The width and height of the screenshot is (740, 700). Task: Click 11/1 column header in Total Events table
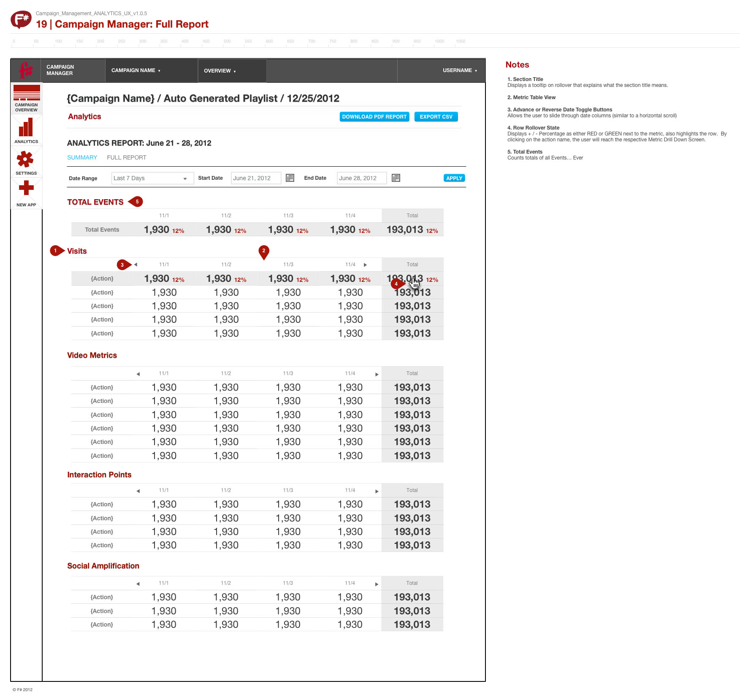pos(164,216)
